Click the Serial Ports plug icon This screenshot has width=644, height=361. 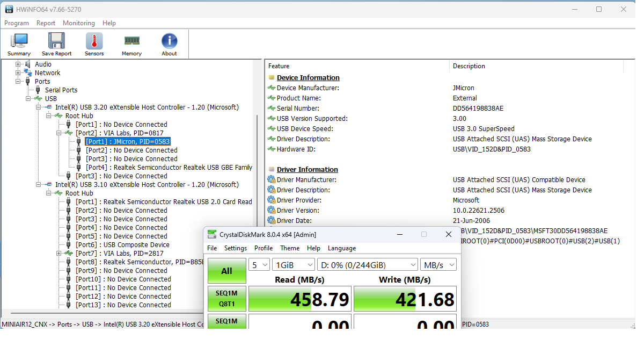tap(38, 90)
